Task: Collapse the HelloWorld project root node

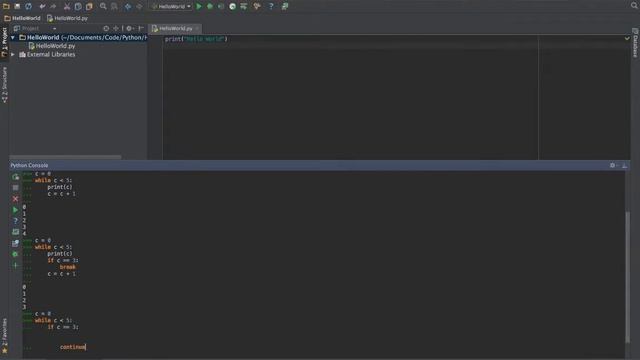Action: coord(13,38)
